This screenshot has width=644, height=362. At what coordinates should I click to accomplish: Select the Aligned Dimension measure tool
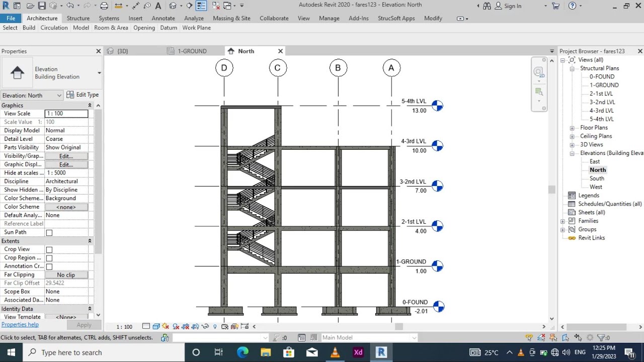pyautogui.click(x=136, y=6)
